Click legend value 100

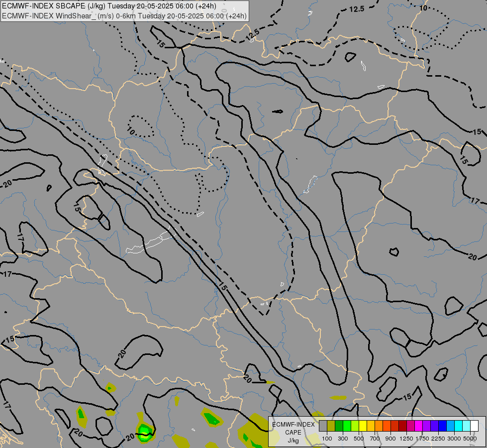click(x=327, y=439)
